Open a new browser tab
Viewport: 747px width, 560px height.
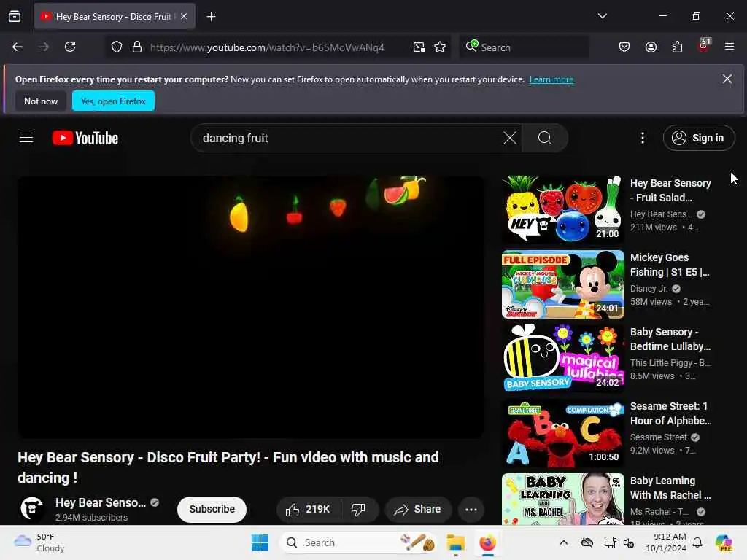click(x=211, y=17)
